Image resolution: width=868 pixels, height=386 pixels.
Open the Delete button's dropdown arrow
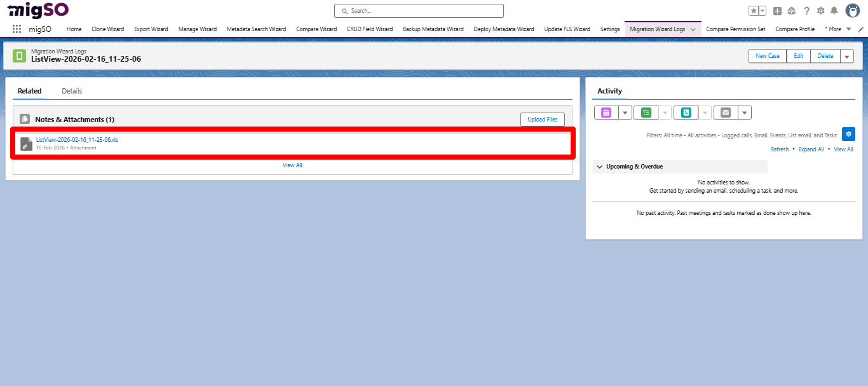[848, 56]
